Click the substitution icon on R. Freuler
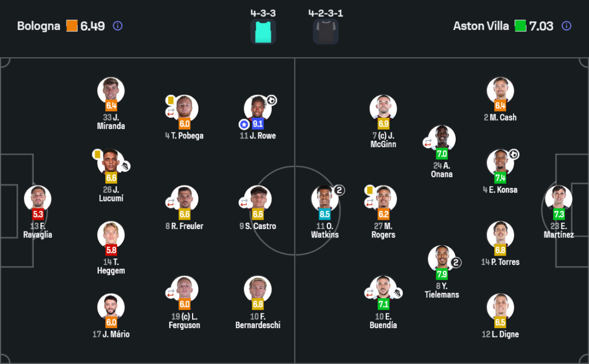Image resolution: width=589 pixels, height=364 pixels. 170,203
